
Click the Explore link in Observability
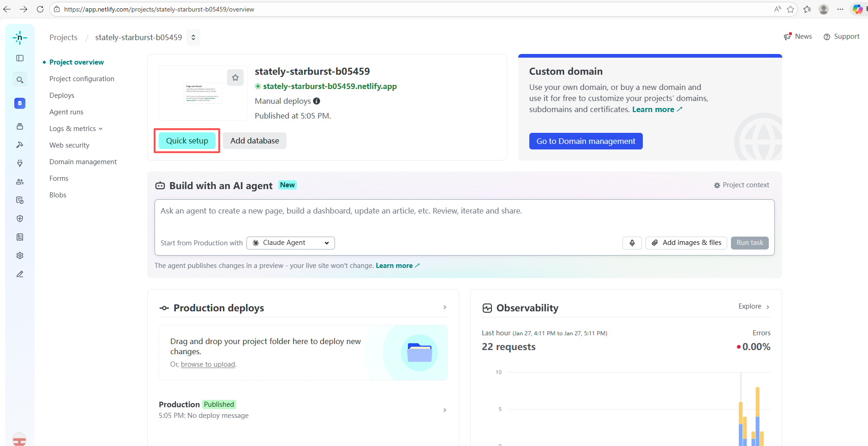pyautogui.click(x=754, y=306)
